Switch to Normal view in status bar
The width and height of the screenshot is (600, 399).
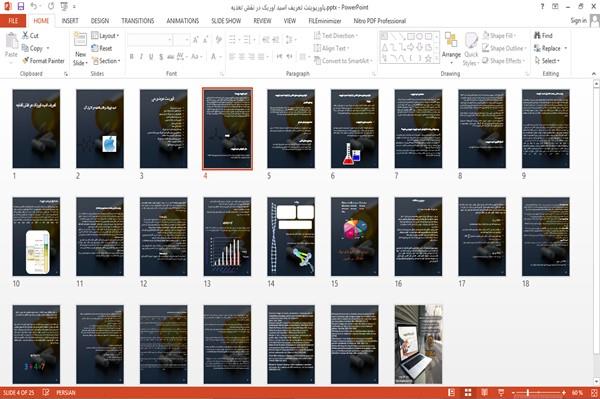point(452,392)
